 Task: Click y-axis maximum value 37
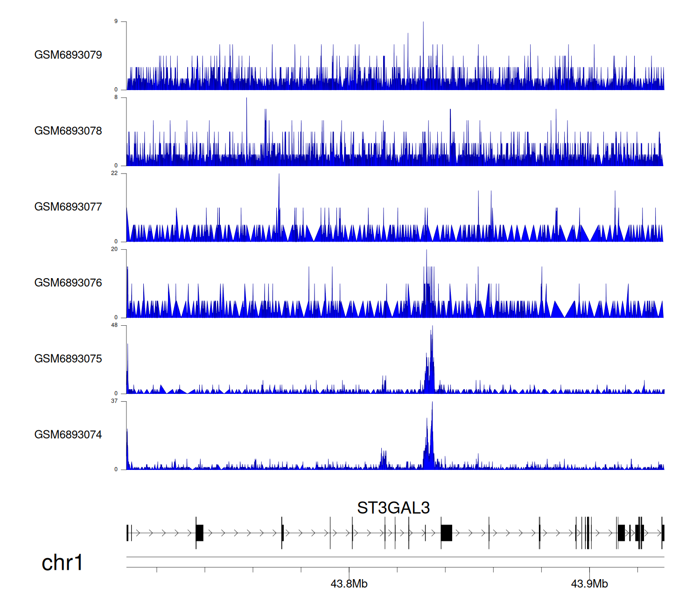coord(114,401)
